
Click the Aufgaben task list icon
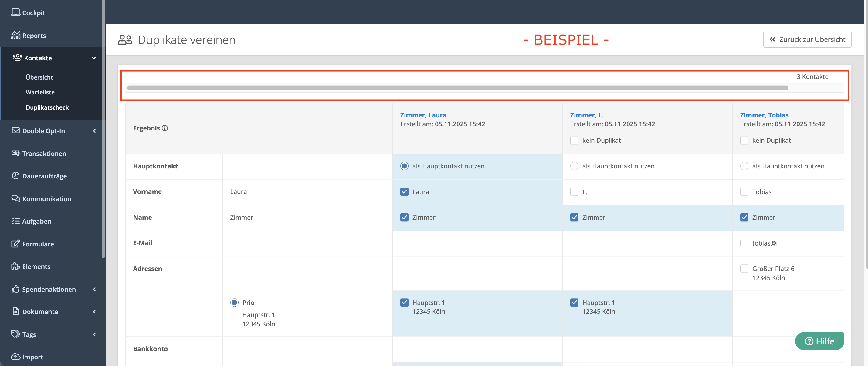(x=15, y=221)
